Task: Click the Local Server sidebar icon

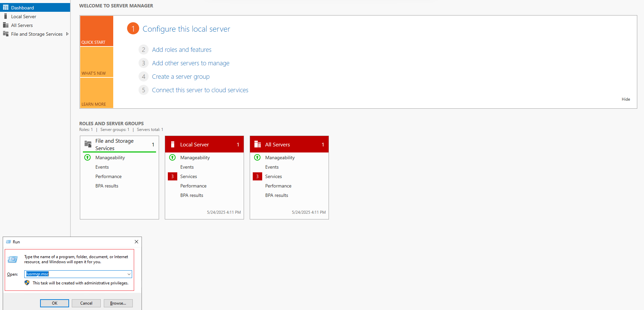Action: [5, 16]
